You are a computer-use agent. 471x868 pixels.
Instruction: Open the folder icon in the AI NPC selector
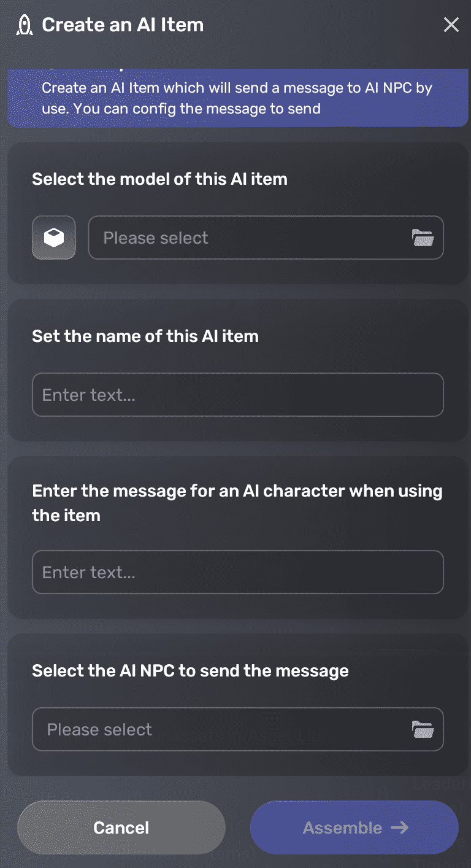click(x=423, y=729)
